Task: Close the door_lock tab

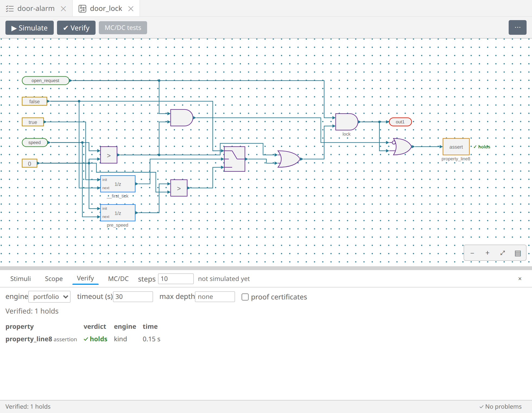Action: point(131,9)
